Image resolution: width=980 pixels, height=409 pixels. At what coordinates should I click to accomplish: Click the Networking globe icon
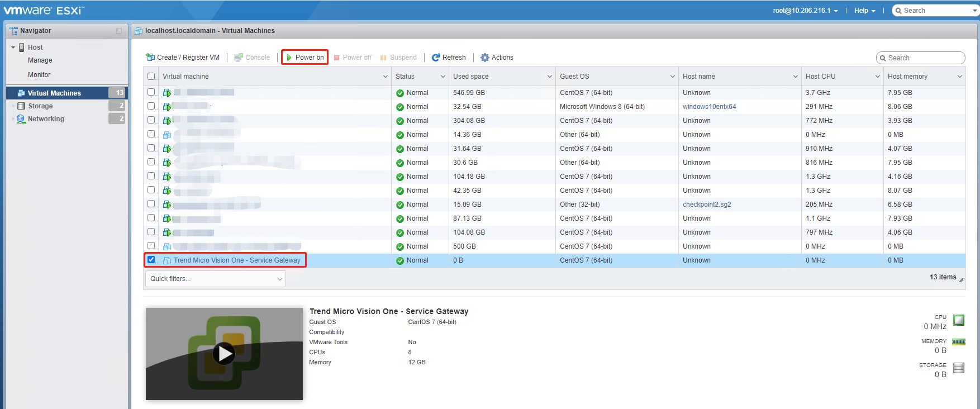point(21,119)
